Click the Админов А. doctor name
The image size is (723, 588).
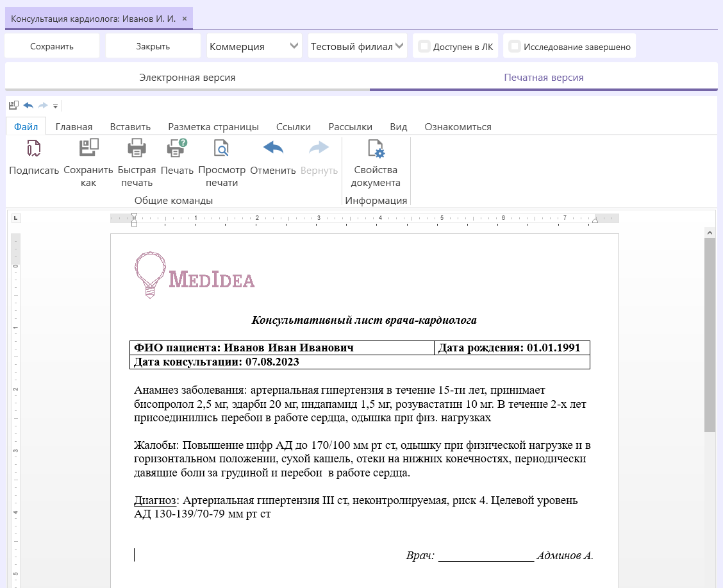pyautogui.click(x=565, y=556)
